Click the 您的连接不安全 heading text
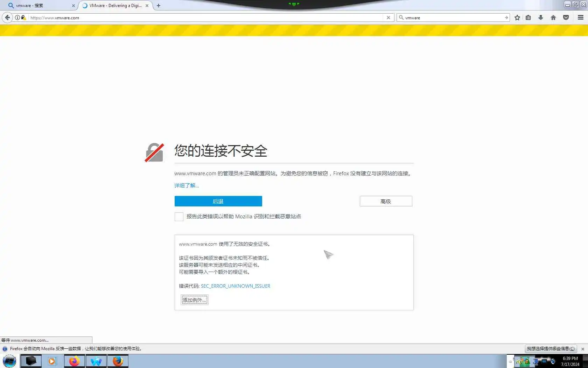 (x=220, y=151)
